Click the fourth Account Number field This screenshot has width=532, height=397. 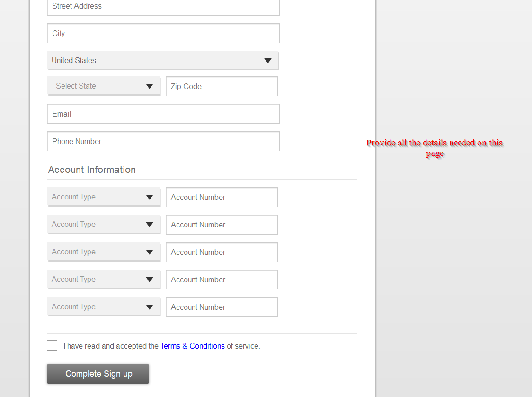point(222,280)
